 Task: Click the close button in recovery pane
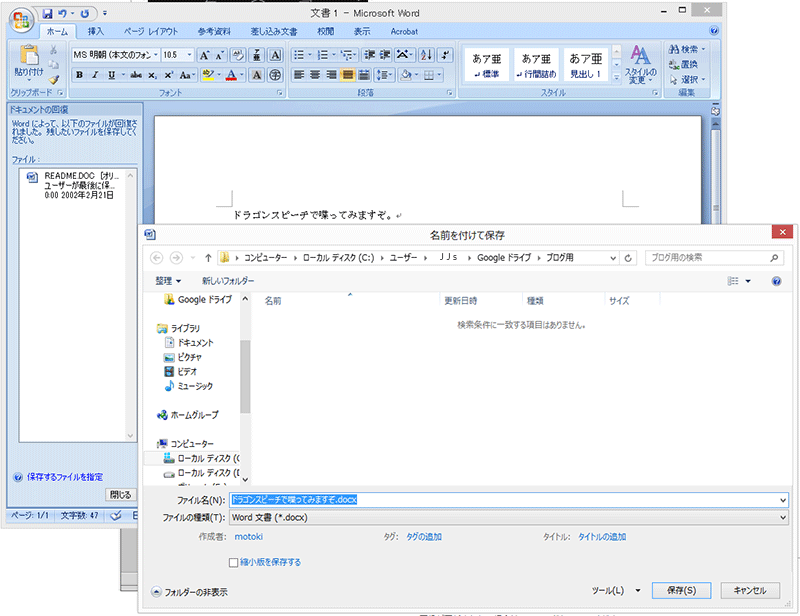[120, 495]
